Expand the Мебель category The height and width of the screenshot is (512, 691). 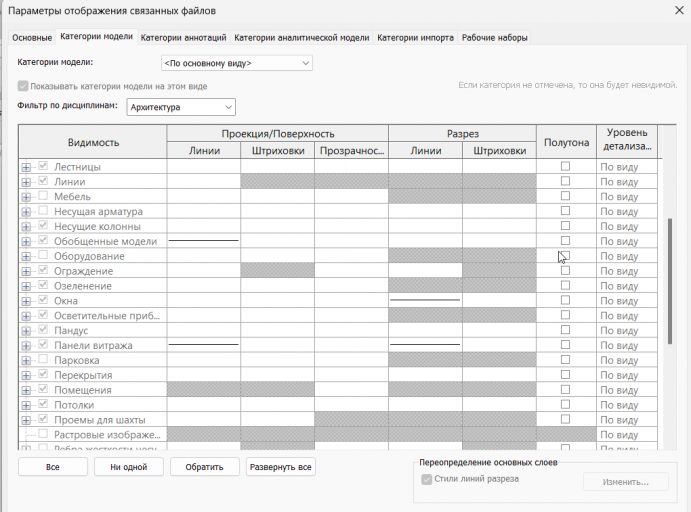(x=26, y=197)
